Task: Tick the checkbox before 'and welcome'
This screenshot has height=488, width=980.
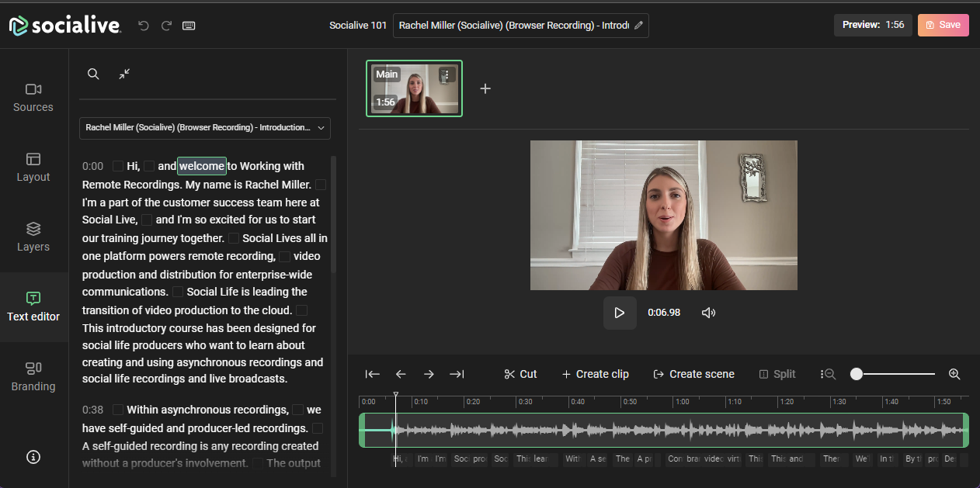Action: point(149,166)
